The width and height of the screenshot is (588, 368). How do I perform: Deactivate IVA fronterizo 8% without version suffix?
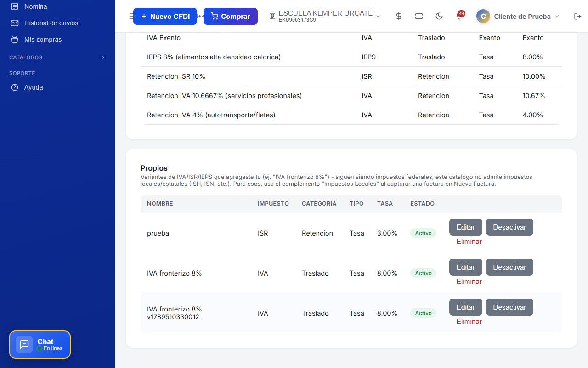[509, 267]
